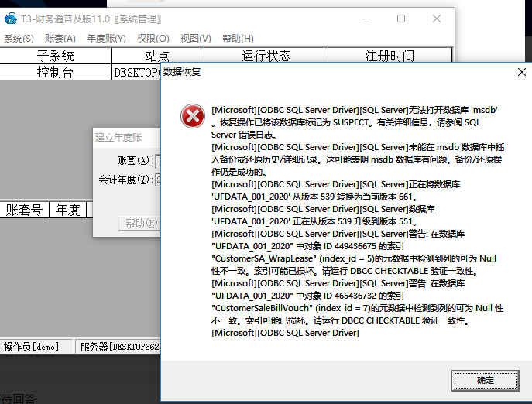Click the 账套(A) input field

coord(158,160)
